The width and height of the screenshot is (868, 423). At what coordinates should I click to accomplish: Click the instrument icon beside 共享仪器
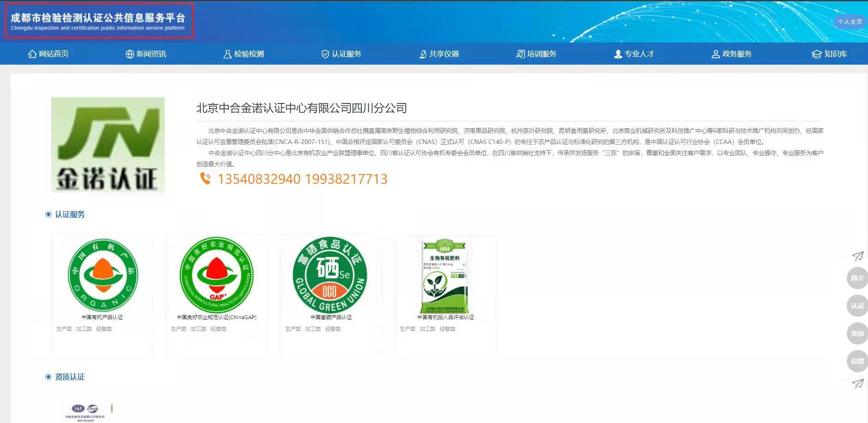click(424, 54)
